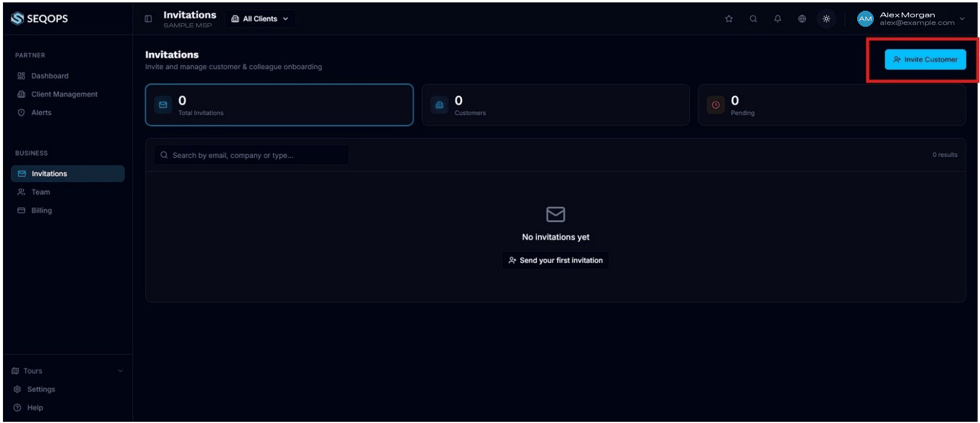Image resolution: width=980 pixels, height=423 pixels.
Task: Click the Dashboard grid icon
Action: pos(21,76)
